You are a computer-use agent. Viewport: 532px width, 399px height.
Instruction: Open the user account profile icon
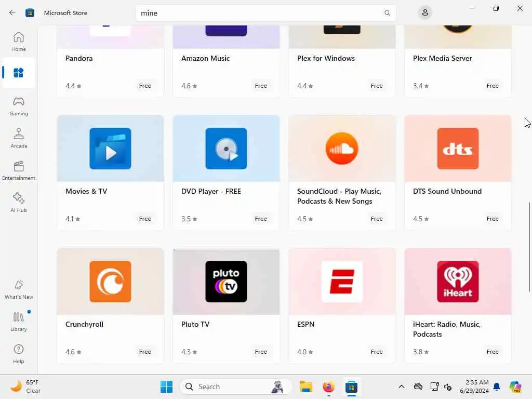425,13
